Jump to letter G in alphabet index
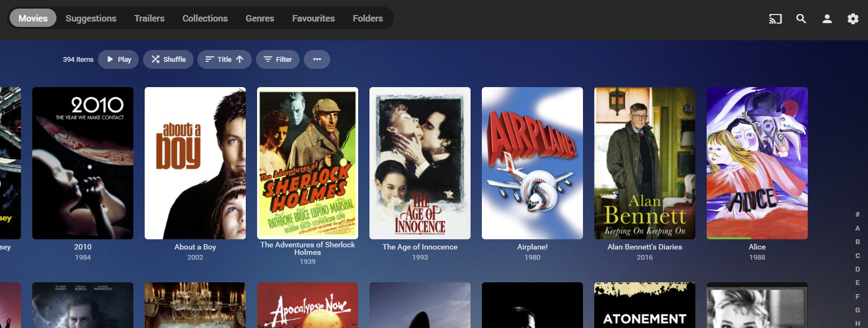Image resolution: width=868 pixels, height=328 pixels. (857, 310)
